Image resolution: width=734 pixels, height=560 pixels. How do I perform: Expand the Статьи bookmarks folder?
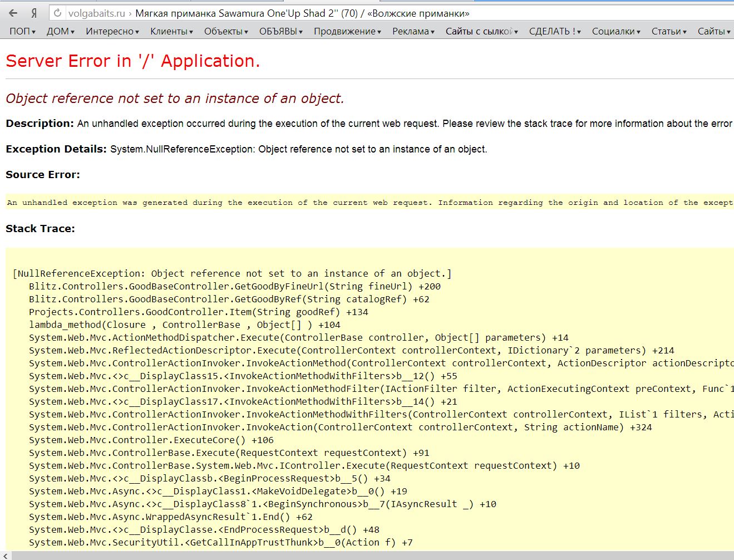pos(669,32)
